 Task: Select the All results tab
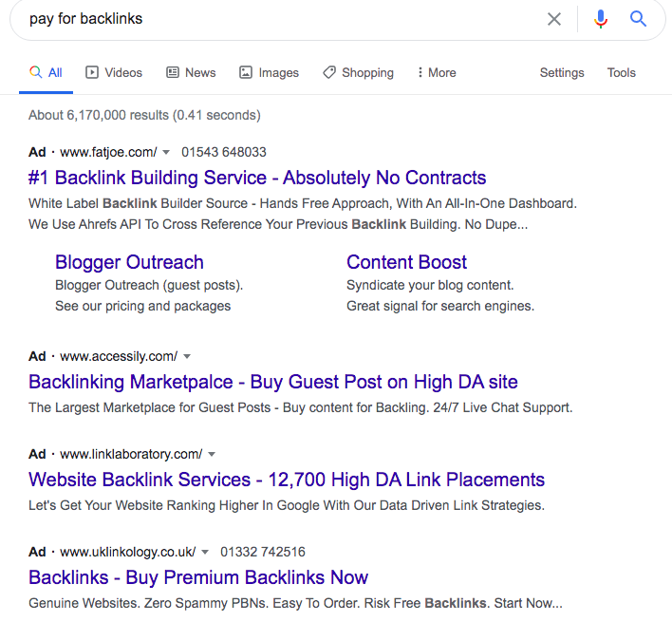click(x=47, y=73)
